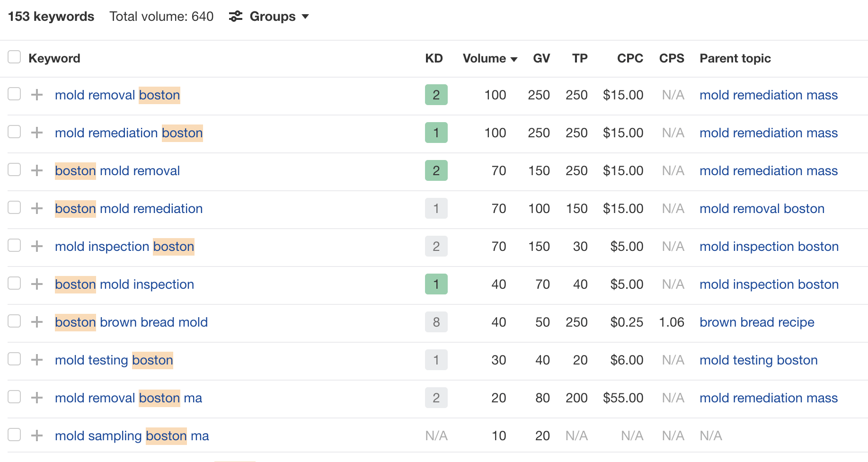Click plus icon beside "mold remediation boston"
The width and height of the screenshot is (868, 462).
click(x=36, y=133)
